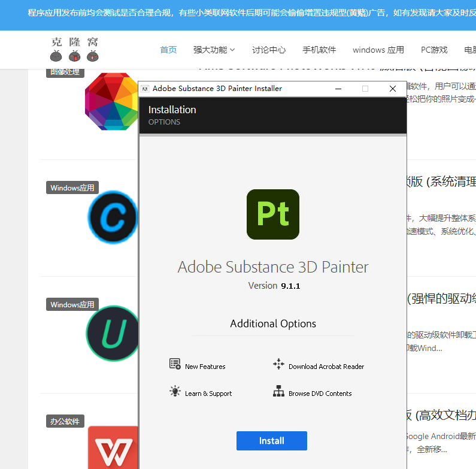Click the Adobe Substance 3D Painter title text
Image resolution: width=476 pixels, height=469 pixels.
point(273,267)
